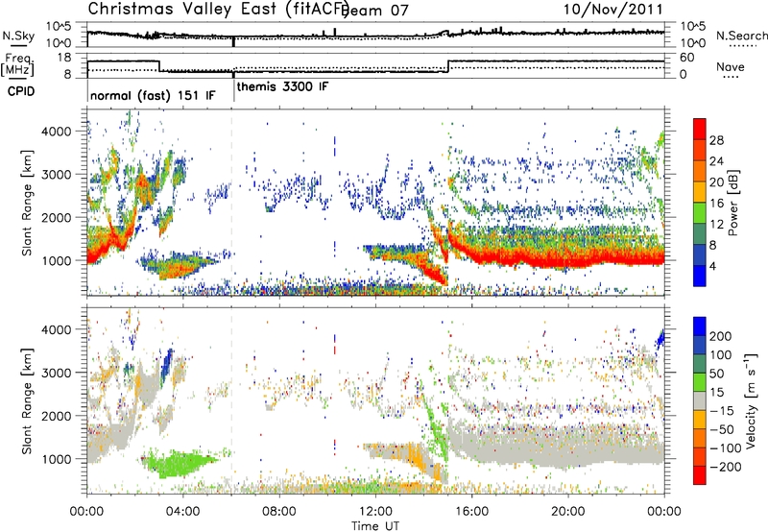Select the Beam 07 label
The width and height of the screenshot is (768, 532).
tap(374, 11)
